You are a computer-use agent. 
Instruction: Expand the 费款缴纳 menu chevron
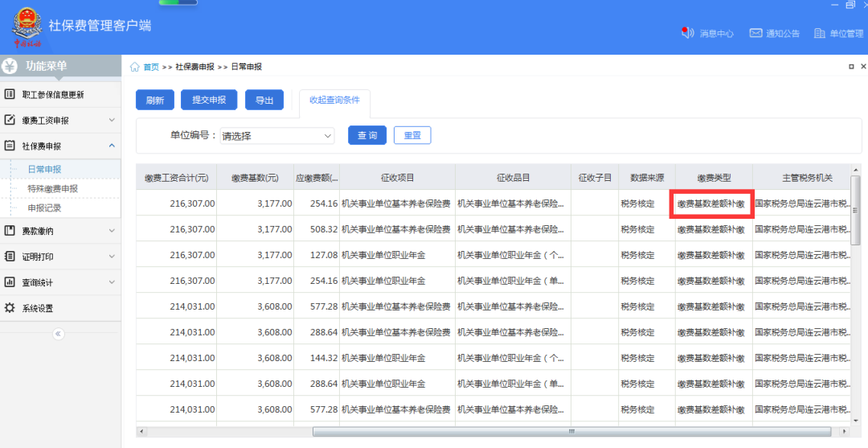112,230
